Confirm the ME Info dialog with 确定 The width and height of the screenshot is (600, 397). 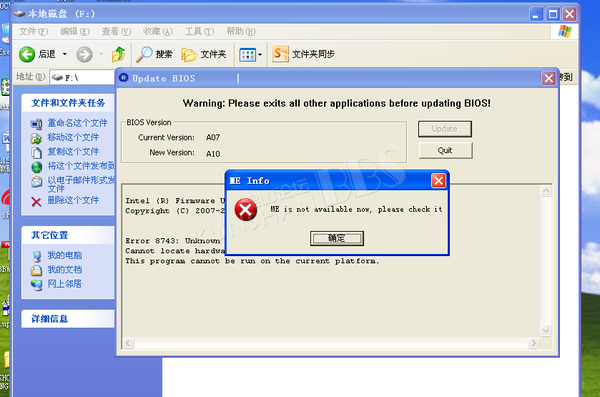click(337, 238)
